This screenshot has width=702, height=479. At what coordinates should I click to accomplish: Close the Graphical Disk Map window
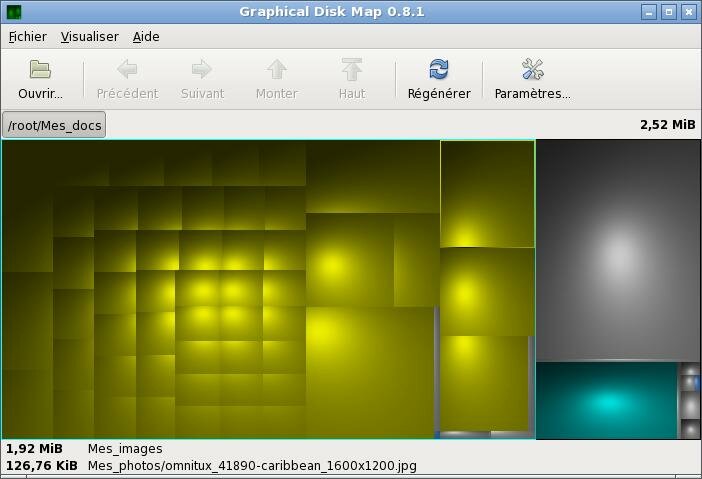tap(689, 12)
